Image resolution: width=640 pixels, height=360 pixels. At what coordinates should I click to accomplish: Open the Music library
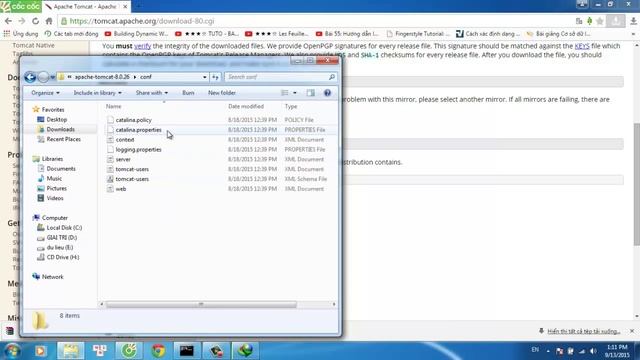pyautogui.click(x=54, y=178)
